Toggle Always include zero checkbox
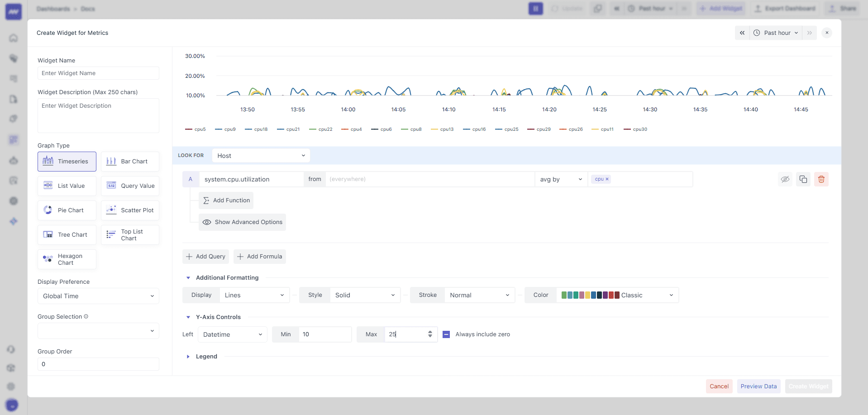Viewport: 868px width, 415px height. pyautogui.click(x=446, y=334)
